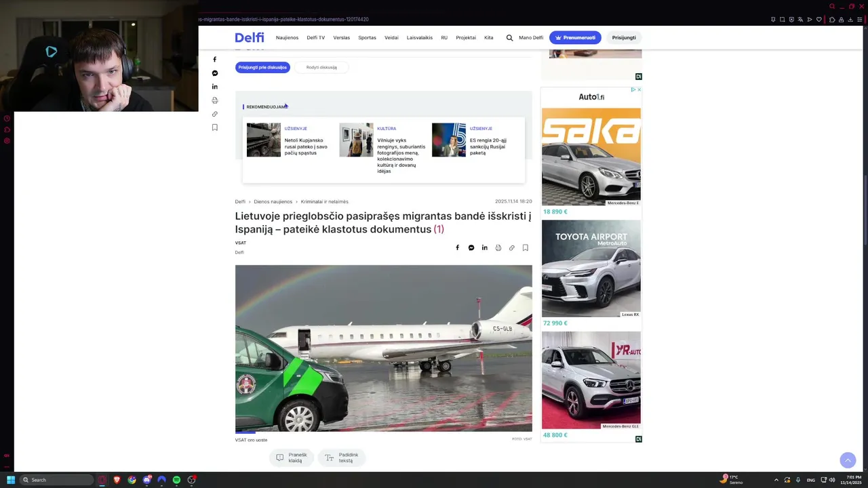Click the Pranešk klaidą button
This screenshot has width=868, height=488.
click(x=292, y=457)
